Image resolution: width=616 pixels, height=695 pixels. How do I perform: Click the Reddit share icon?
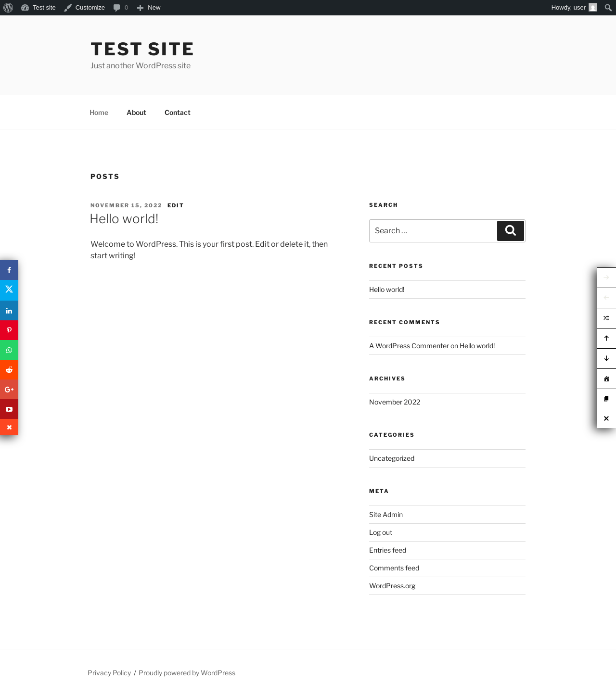coord(9,370)
